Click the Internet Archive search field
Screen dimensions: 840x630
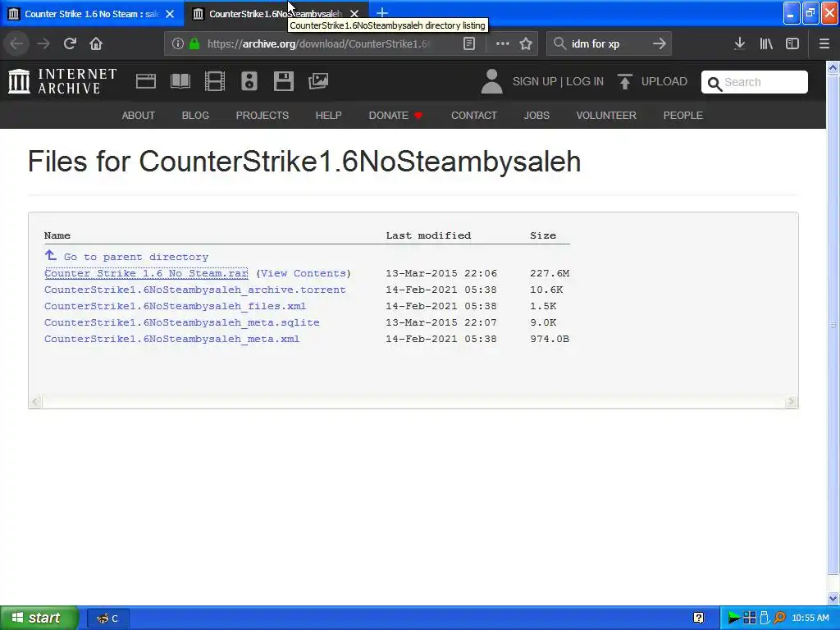(755, 82)
